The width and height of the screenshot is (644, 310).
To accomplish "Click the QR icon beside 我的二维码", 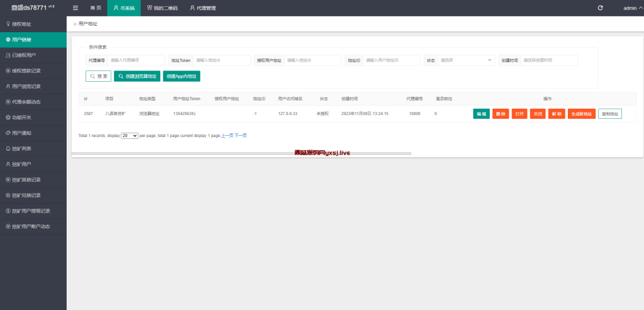I will coord(149,8).
